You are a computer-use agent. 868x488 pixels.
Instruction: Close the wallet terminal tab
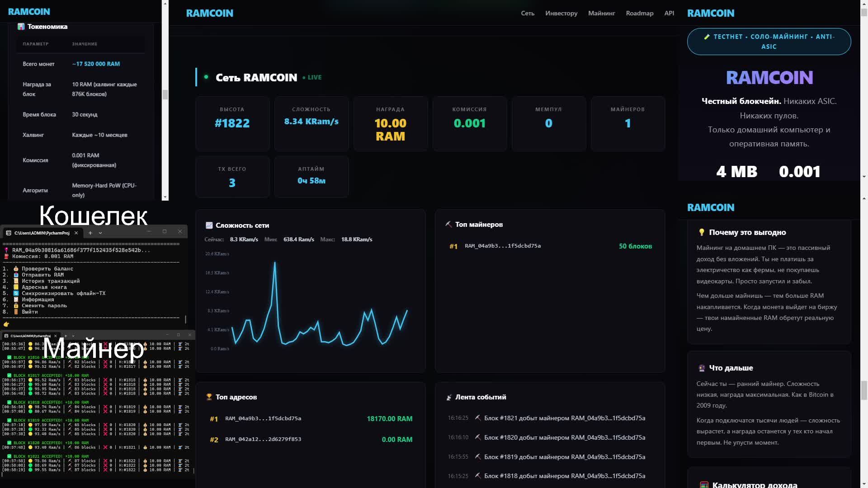(76, 233)
